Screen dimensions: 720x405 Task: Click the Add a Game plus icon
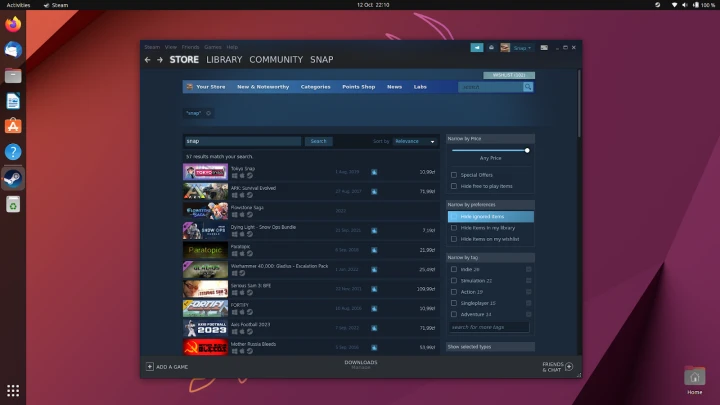150,366
